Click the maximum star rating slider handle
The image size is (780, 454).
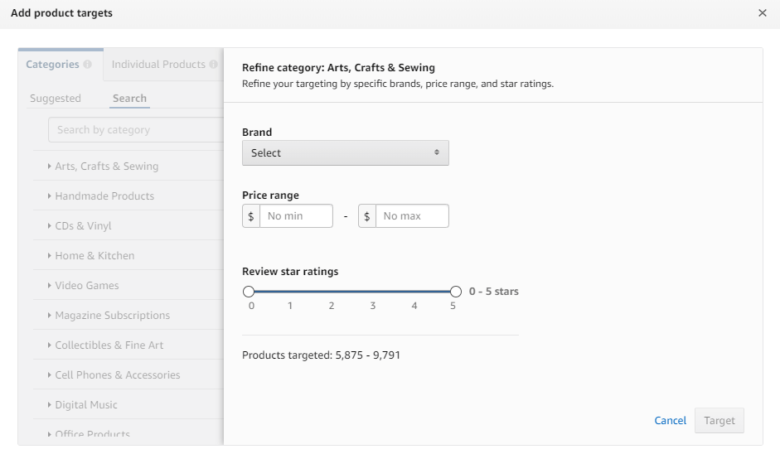pyautogui.click(x=456, y=291)
